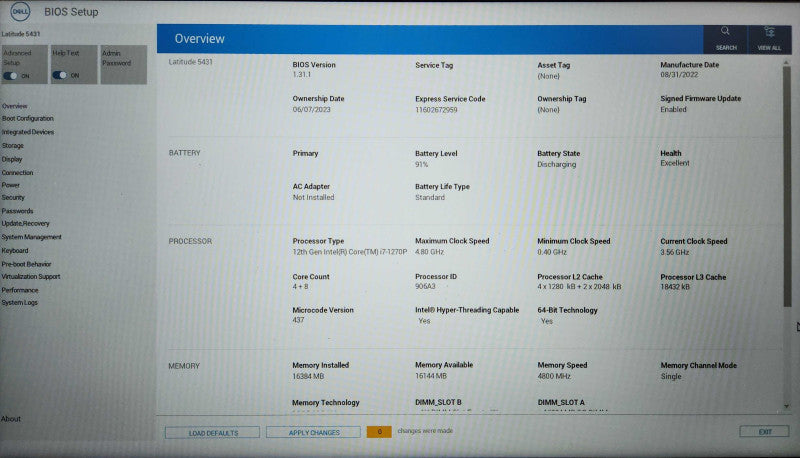Click Maximum Clock Speed 4.80 GHz

(429, 252)
